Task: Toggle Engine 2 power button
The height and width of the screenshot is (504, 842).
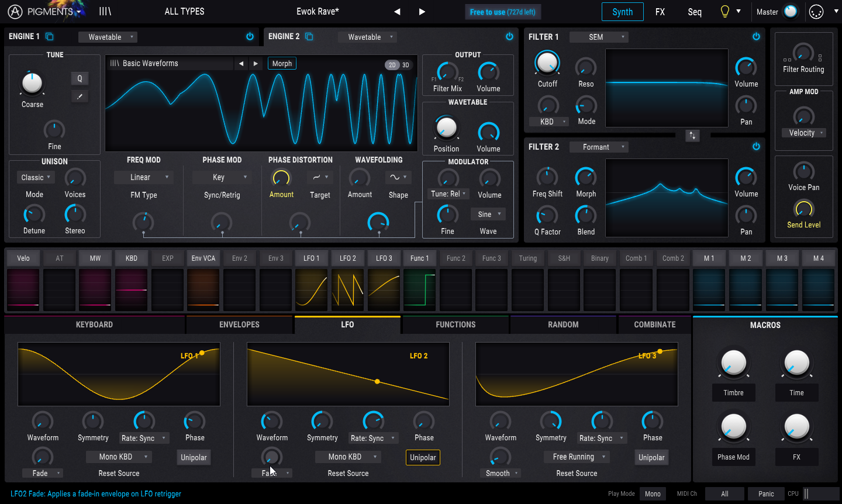Action: [x=509, y=36]
